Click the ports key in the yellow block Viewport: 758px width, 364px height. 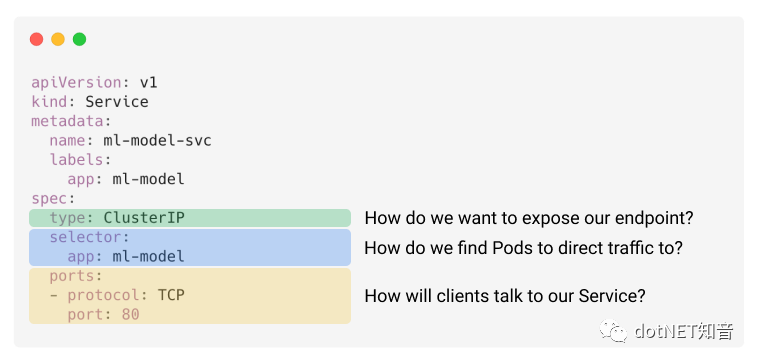[73, 276]
